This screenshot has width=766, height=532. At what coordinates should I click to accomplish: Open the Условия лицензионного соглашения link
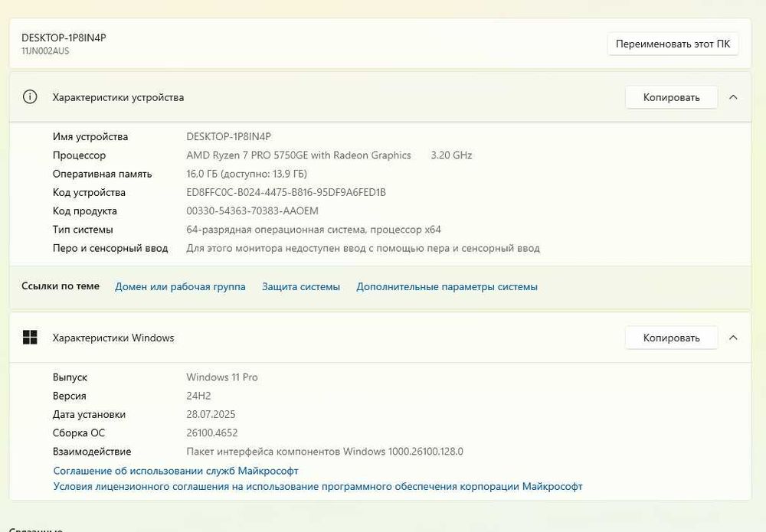[x=318, y=486]
